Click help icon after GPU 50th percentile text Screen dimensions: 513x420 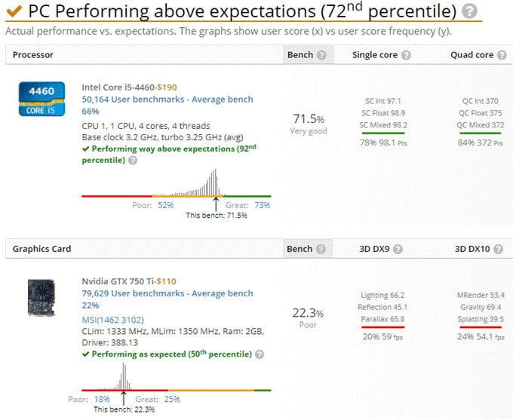259,354
